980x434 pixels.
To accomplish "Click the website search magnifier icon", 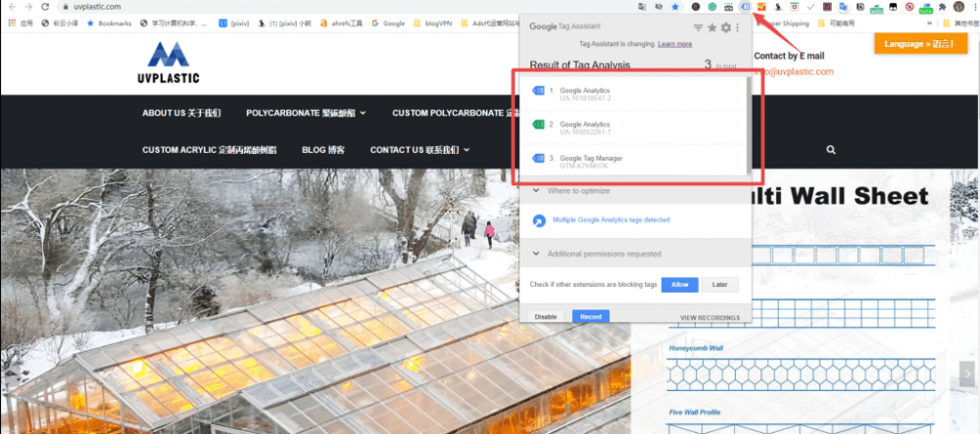I will point(831,150).
